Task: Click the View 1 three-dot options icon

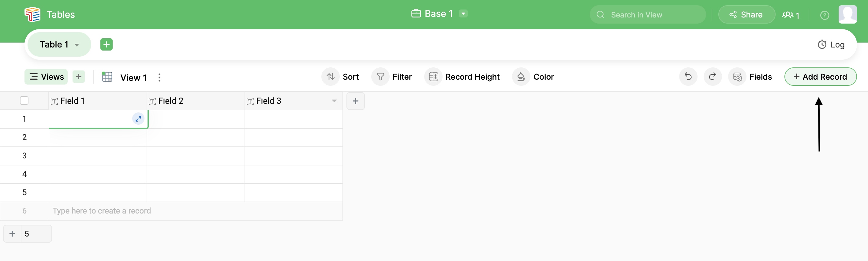Action: pos(159,78)
